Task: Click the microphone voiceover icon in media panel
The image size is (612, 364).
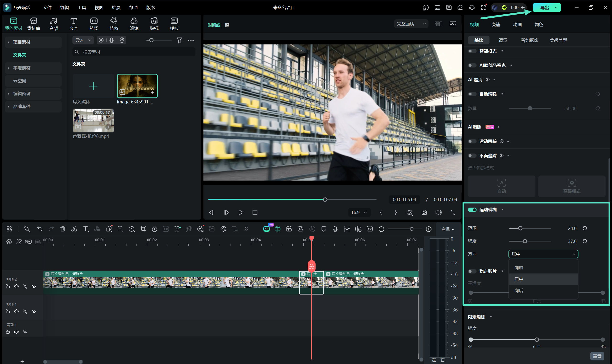Action: [x=111, y=40]
